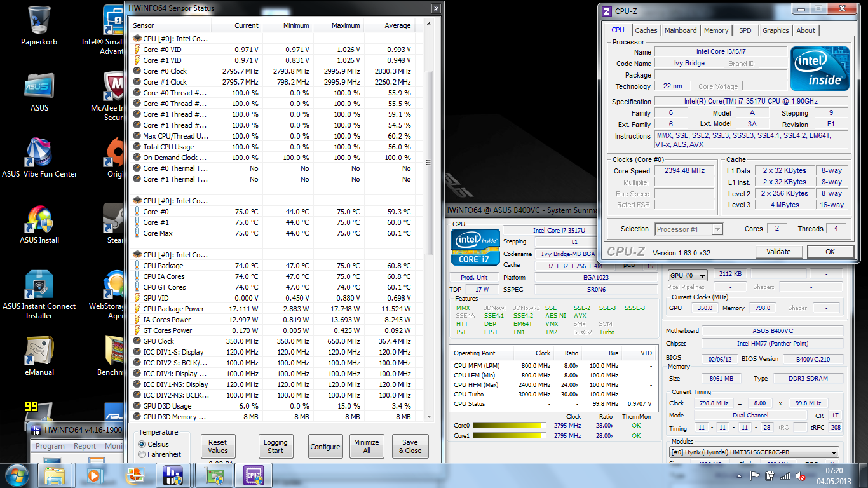The width and height of the screenshot is (868, 488).
Task: Open the Windows Start menu
Action: point(17,475)
